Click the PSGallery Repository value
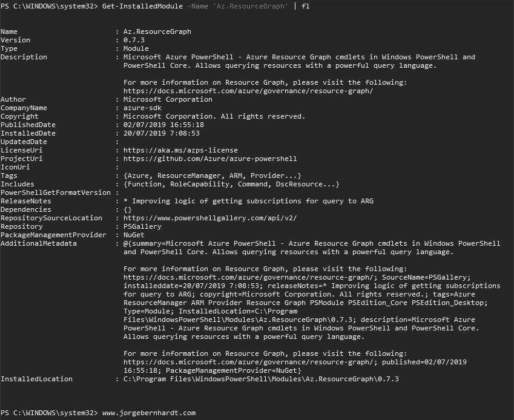This screenshot has height=420, width=514. [x=142, y=226]
